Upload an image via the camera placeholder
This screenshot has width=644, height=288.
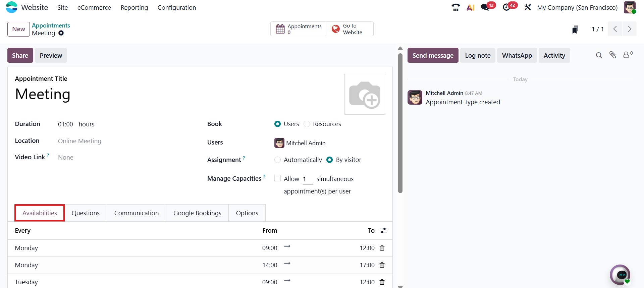coord(365,95)
